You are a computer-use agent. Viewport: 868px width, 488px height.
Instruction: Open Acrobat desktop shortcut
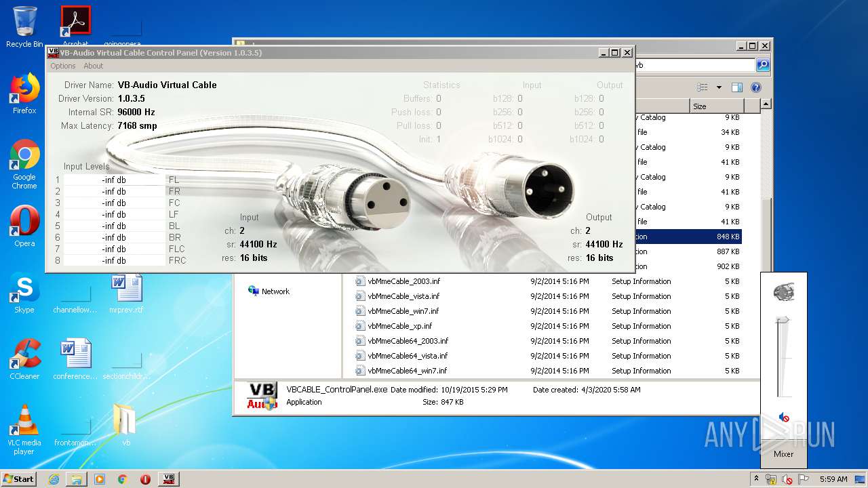pyautogui.click(x=75, y=27)
